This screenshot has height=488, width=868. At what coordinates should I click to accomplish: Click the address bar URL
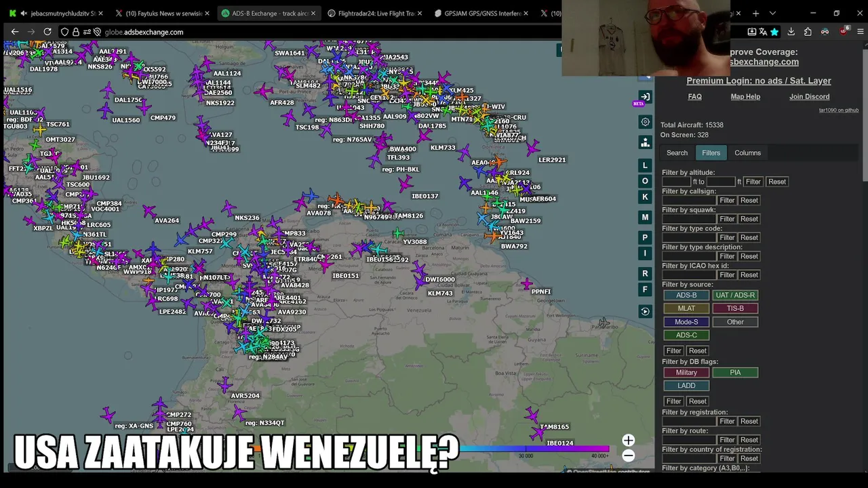point(144,32)
